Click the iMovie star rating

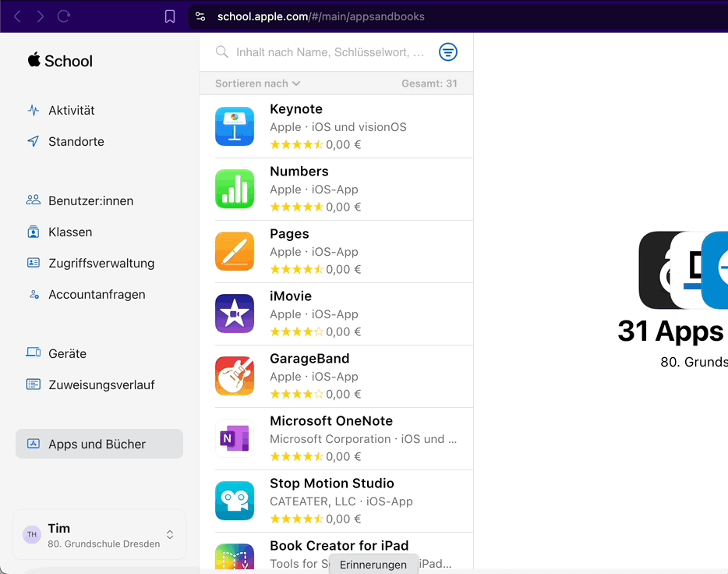point(296,332)
